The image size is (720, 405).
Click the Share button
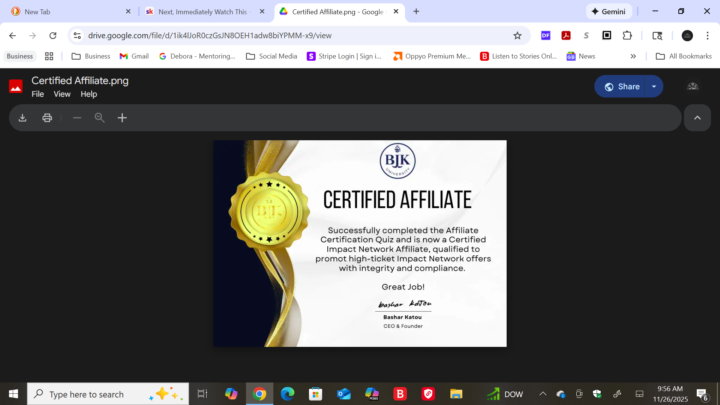[621, 87]
